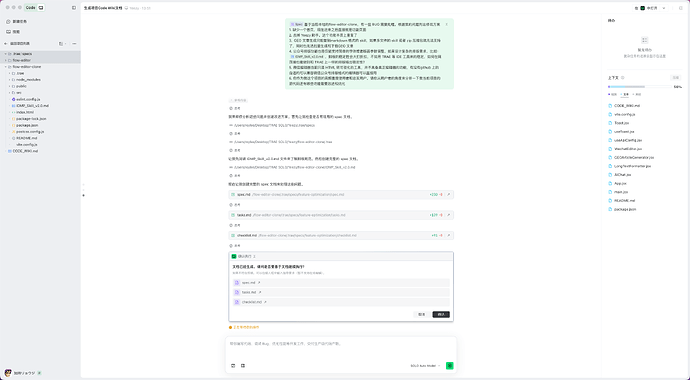Click the user avatar at bottom left
This screenshot has width=690, height=380.
click(x=8, y=373)
